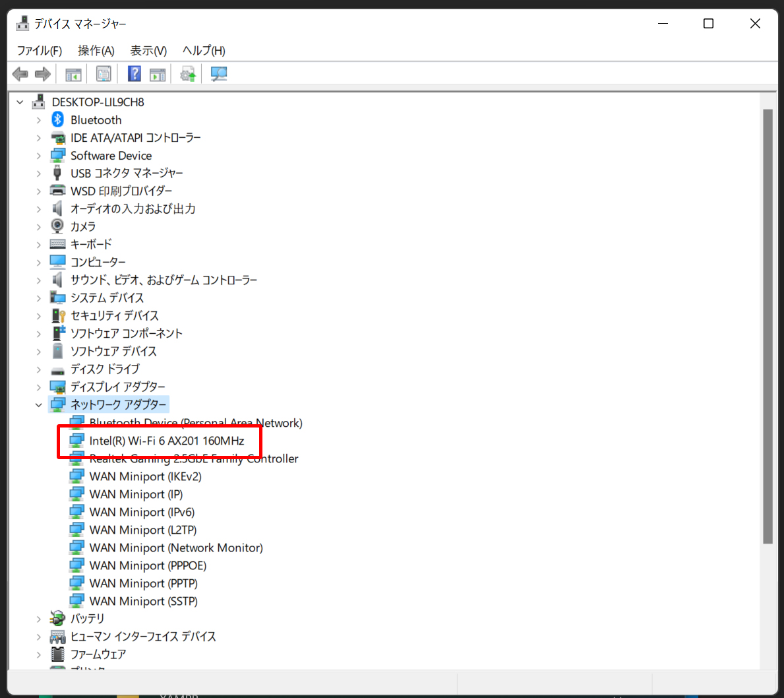Image resolution: width=784 pixels, height=698 pixels.
Task: Click the ディスプレイ アダプター icon
Action: coord(57,387)
